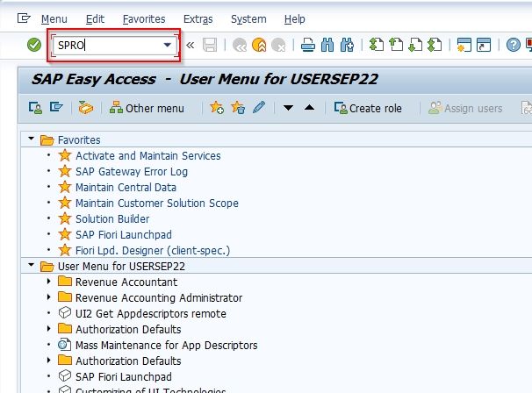The height and width of the screenshot is (393, 532).
Task: Go to First Page icon
Action: coord(377,45)
